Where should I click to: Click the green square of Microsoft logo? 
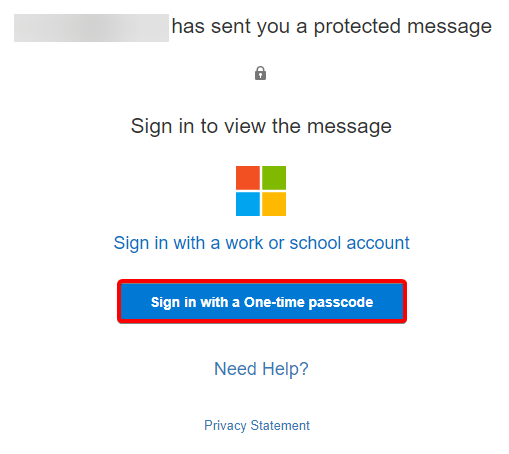click(274, 178)
